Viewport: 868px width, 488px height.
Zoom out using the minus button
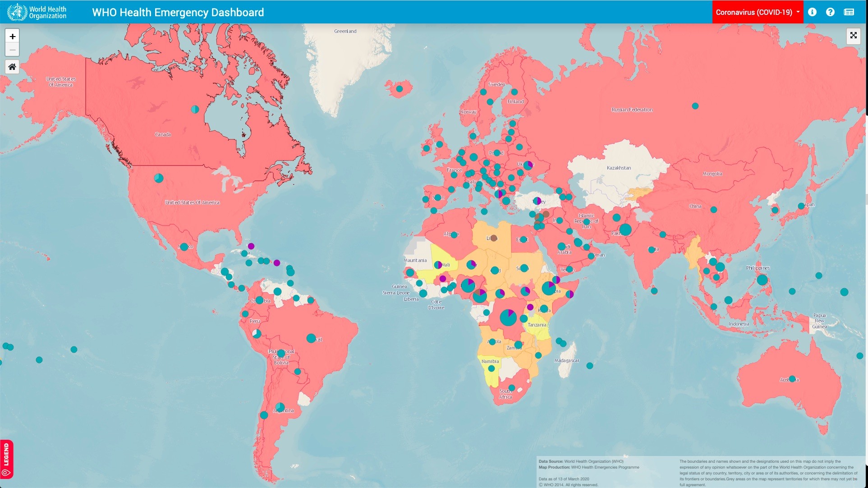(12, 50)
